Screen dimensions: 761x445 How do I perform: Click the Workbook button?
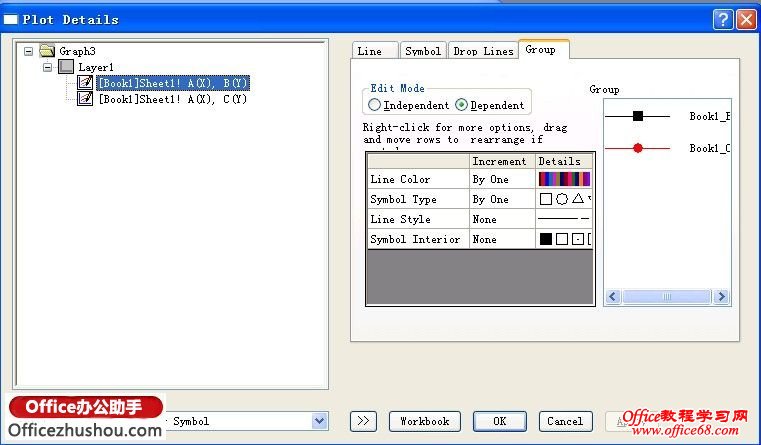425,421
